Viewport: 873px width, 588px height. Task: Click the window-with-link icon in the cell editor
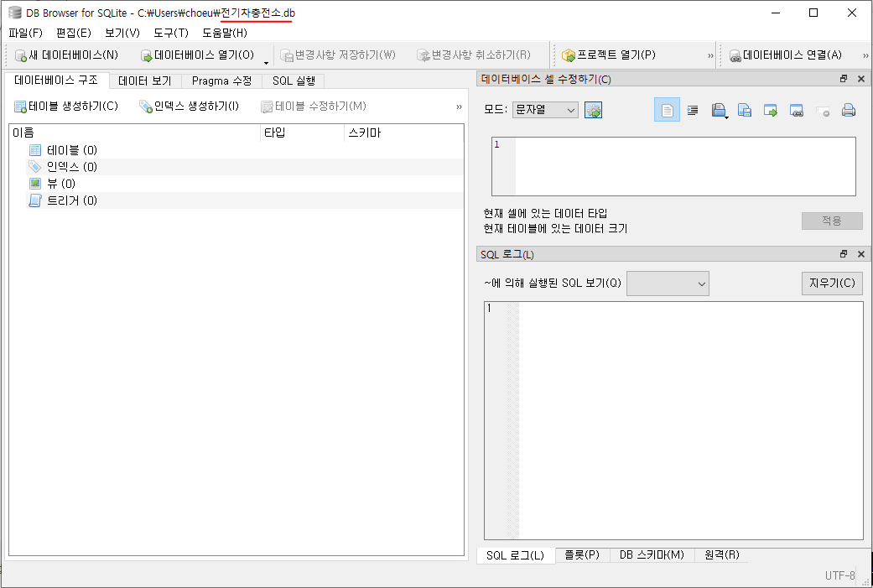[x=797, y=110]
